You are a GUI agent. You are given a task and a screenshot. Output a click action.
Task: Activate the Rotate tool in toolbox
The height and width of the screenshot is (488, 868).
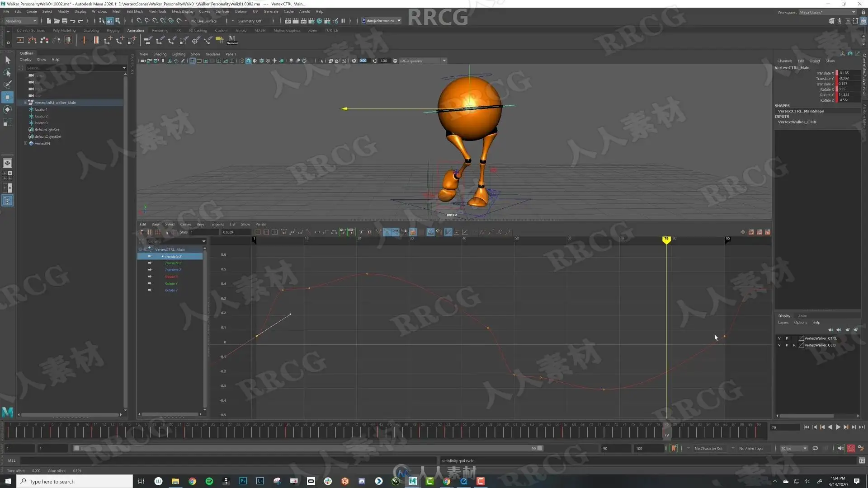pyautogui.click(x=7, y=109)
